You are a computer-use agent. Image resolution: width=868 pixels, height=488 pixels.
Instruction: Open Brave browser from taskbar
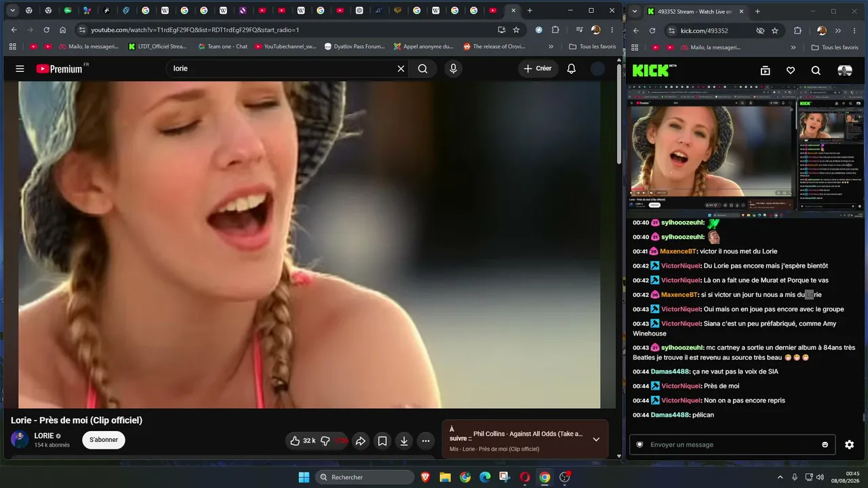[425, 477]
